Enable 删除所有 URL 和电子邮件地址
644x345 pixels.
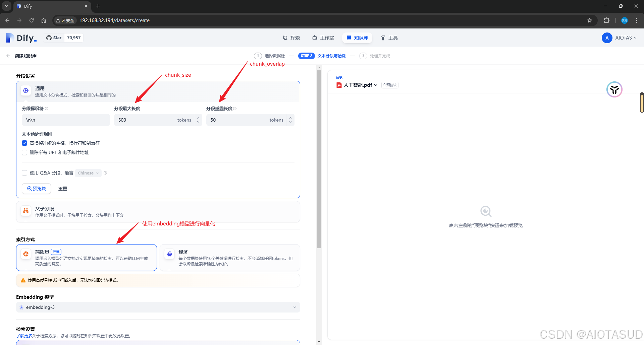[24, 152]
